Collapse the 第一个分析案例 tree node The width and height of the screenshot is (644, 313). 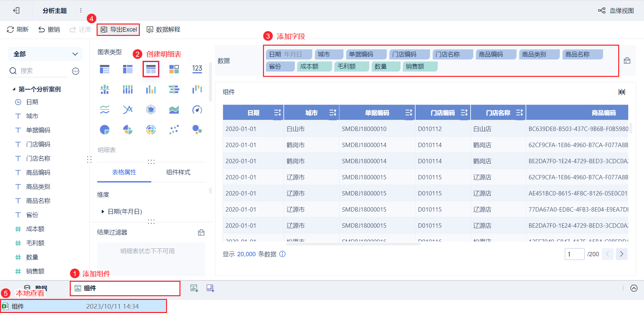click(14, 89)
